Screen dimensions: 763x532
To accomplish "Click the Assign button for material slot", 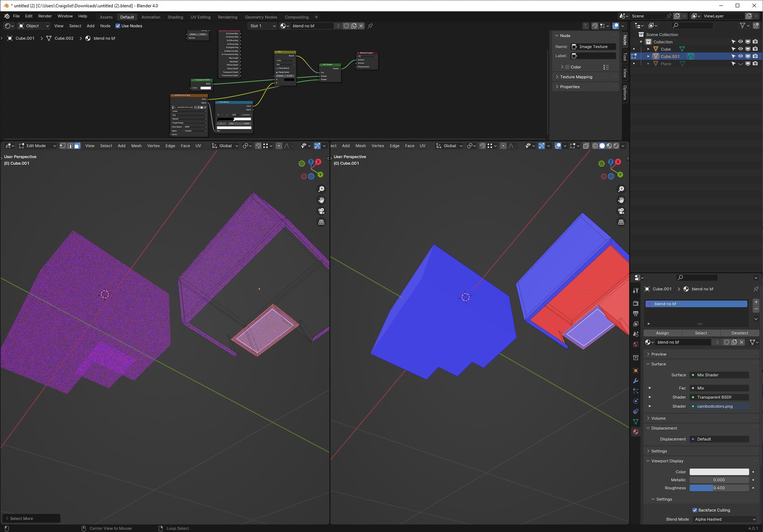I will [662, 333].
